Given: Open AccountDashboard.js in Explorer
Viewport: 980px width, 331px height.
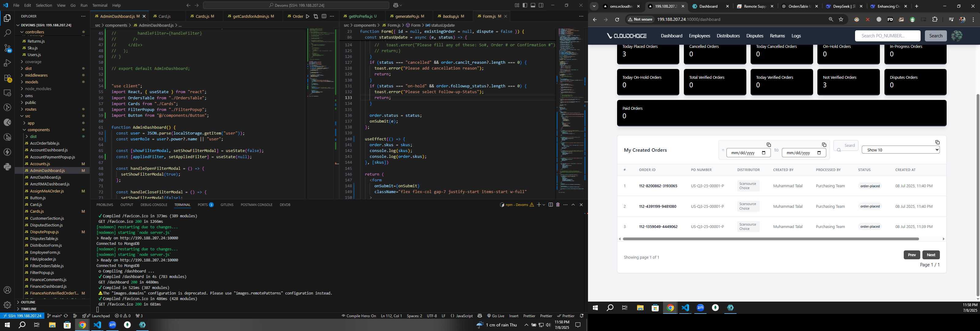Looking at the screenshot, I should coord(49,150).
